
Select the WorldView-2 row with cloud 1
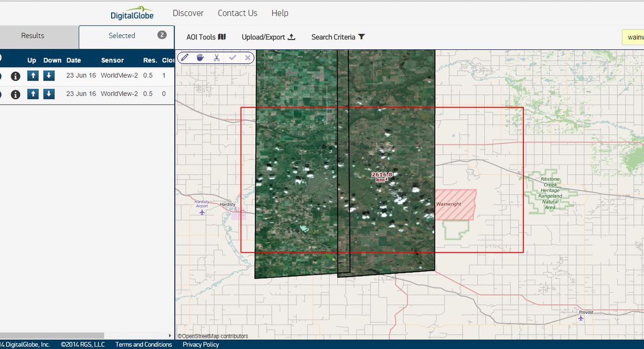pyautogui.click(x=87, y=76)
